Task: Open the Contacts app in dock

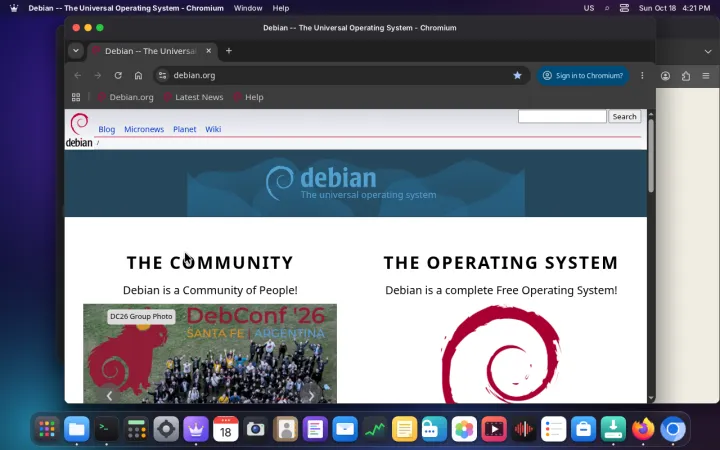Action: (285, 429)
